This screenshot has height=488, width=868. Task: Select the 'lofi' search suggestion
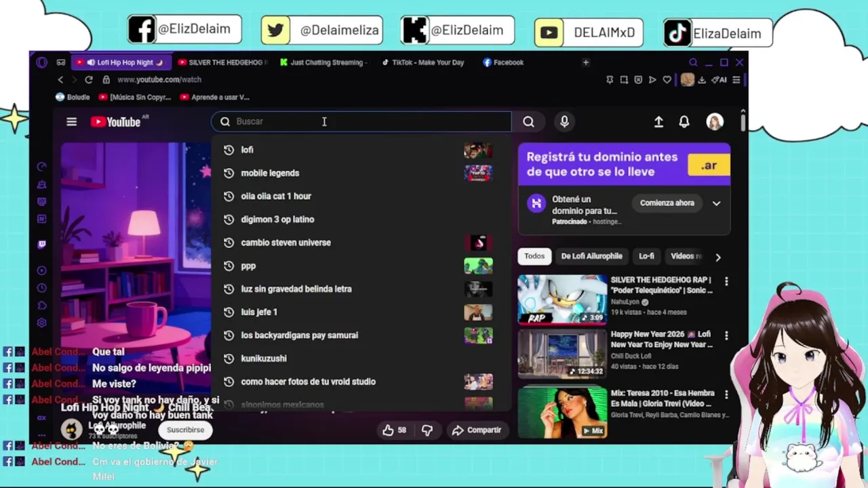pos(361,150)
